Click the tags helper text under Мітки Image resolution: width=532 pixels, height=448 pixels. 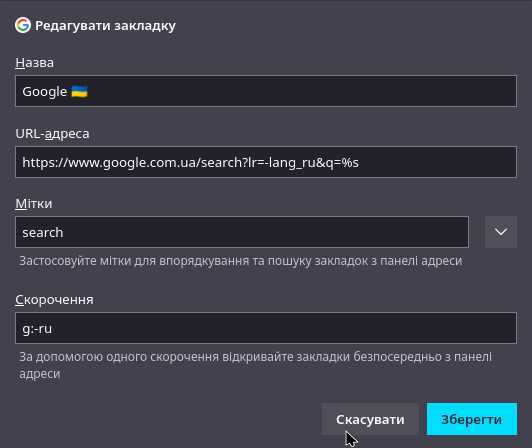(x=241, y=261)
